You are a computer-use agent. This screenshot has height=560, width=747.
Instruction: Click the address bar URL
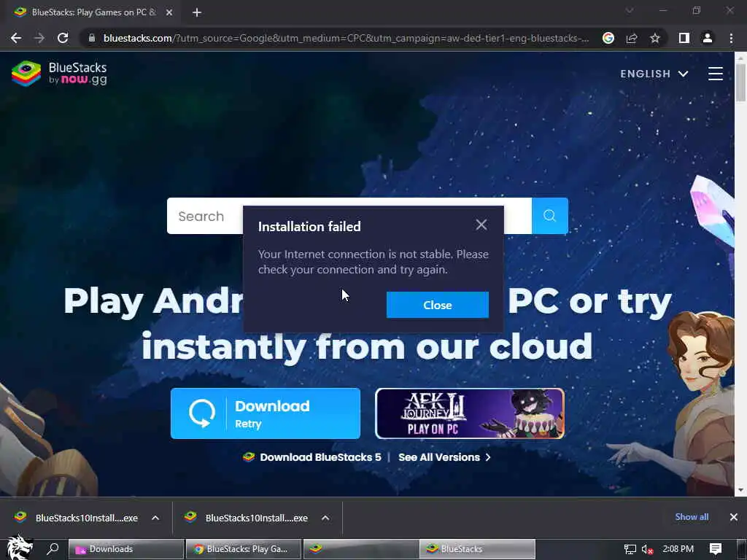point(346,38)
